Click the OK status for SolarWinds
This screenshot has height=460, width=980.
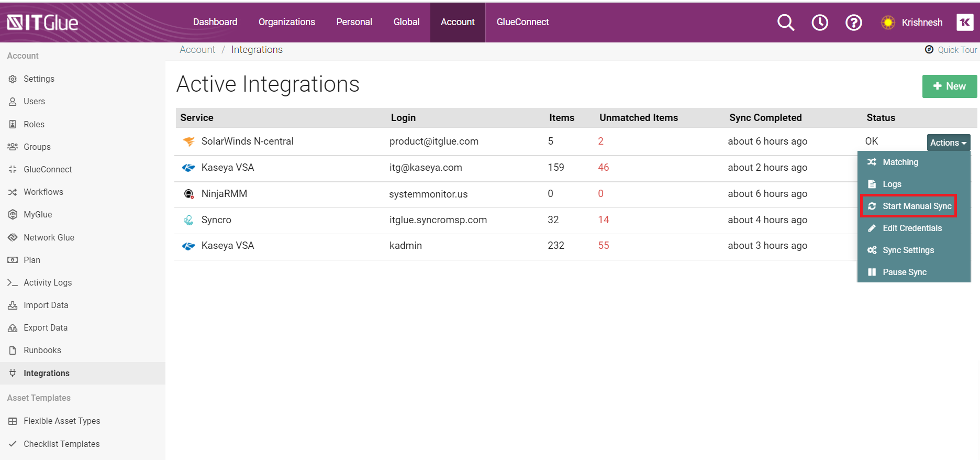click(x=872, y=141)
